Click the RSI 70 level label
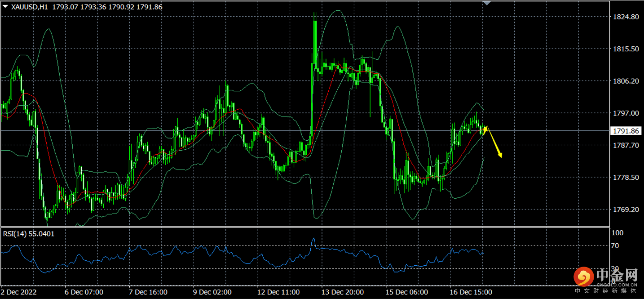The height and width of the screenshot is (299, 644). click(615, 246)
